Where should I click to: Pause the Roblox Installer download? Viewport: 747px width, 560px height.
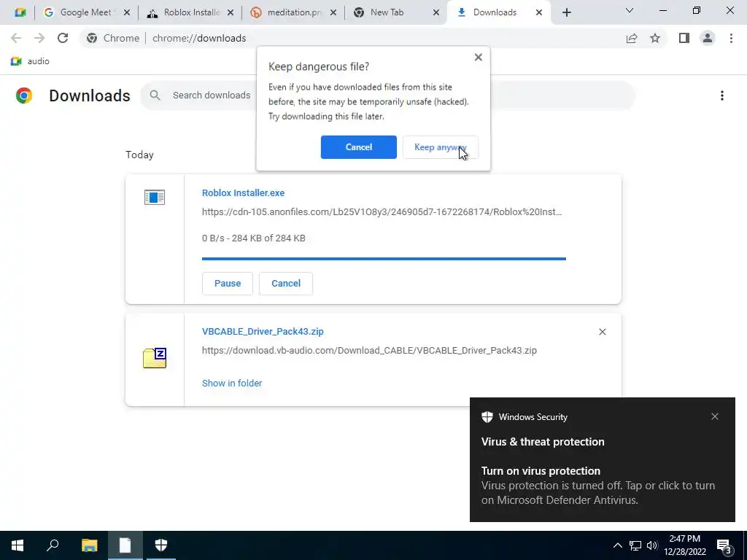tap(228, 284)
